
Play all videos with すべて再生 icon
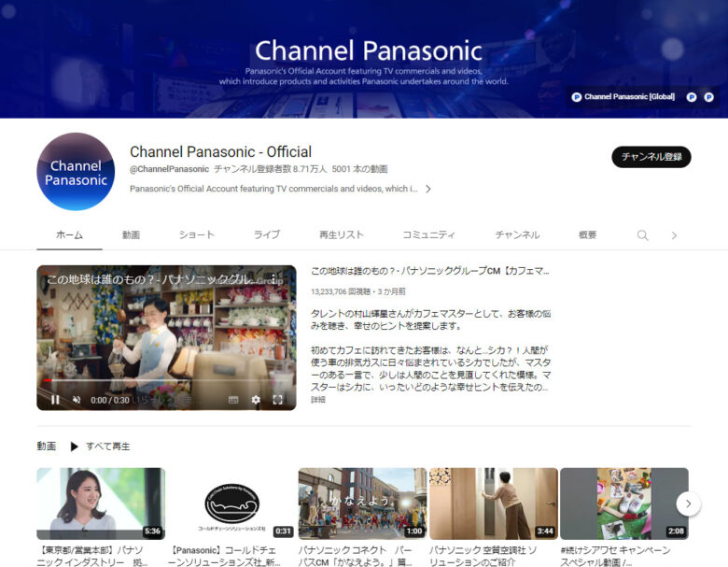(x=75, y=447)
